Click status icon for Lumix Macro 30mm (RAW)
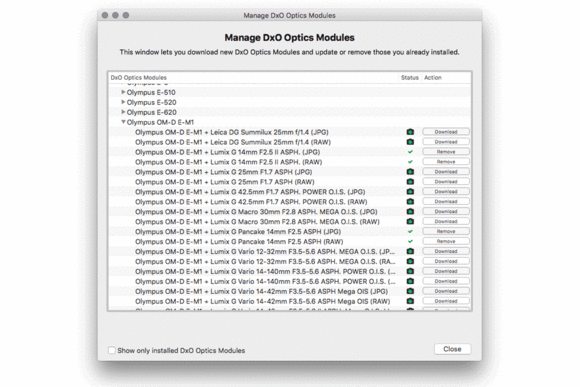This screenshot has height=387, width=580. pyautogui.click(x=410, y=222)
